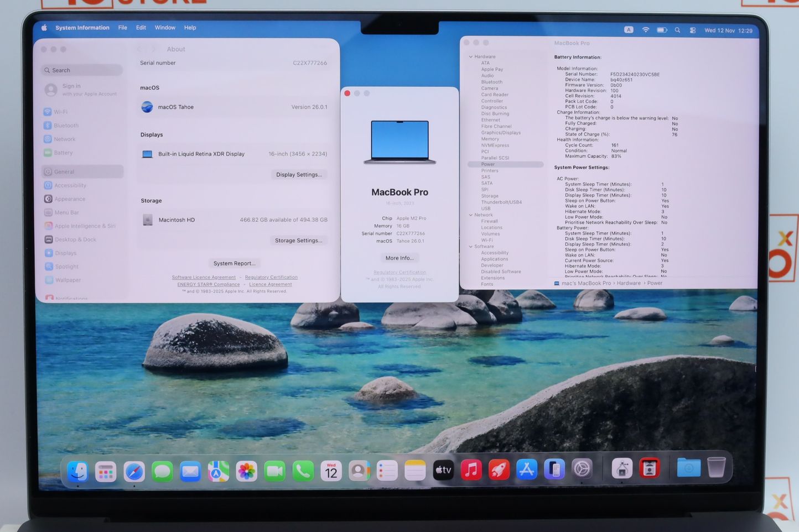Open the Trash in the Dock
This screenshot has width=799, height=532.
coord(716,467)
